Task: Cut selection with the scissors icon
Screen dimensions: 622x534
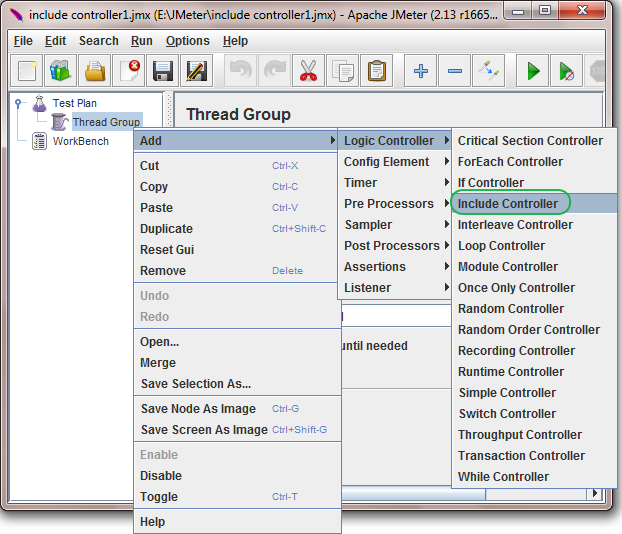Action: pyautogui.click(x=308, y=71)
